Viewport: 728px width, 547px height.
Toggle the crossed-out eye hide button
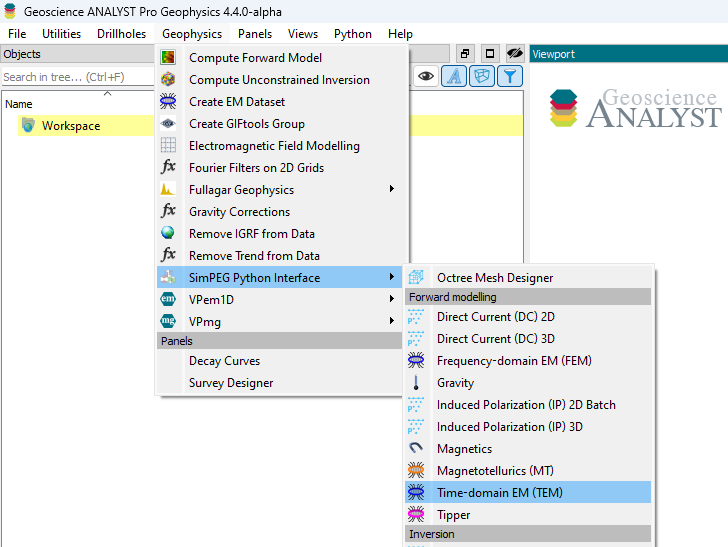[x=515, y=53]
